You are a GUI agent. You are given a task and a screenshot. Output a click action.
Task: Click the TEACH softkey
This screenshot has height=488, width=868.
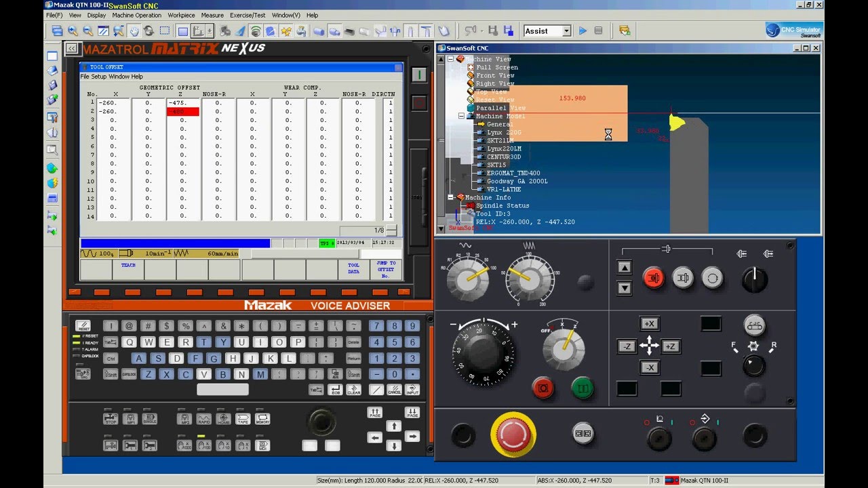point(128,269)
